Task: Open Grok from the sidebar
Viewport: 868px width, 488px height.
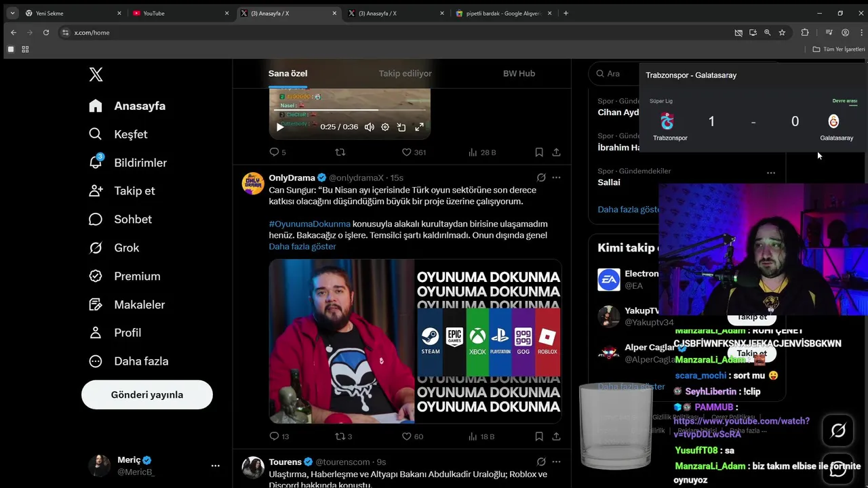Action: tap(114, 248)
